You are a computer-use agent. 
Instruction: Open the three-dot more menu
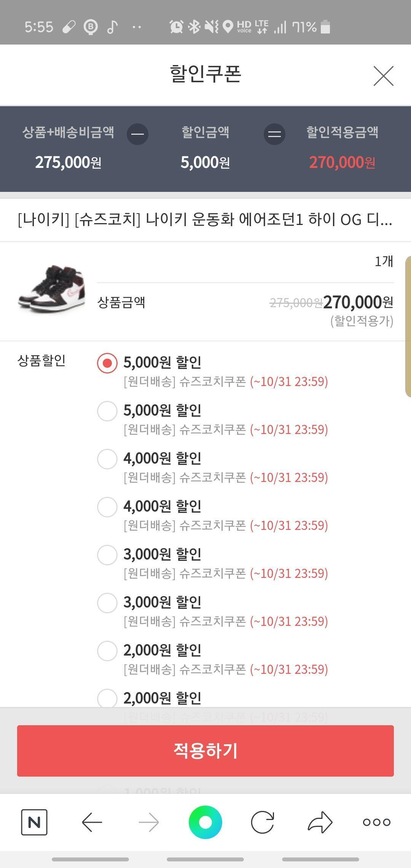(376, 822)
